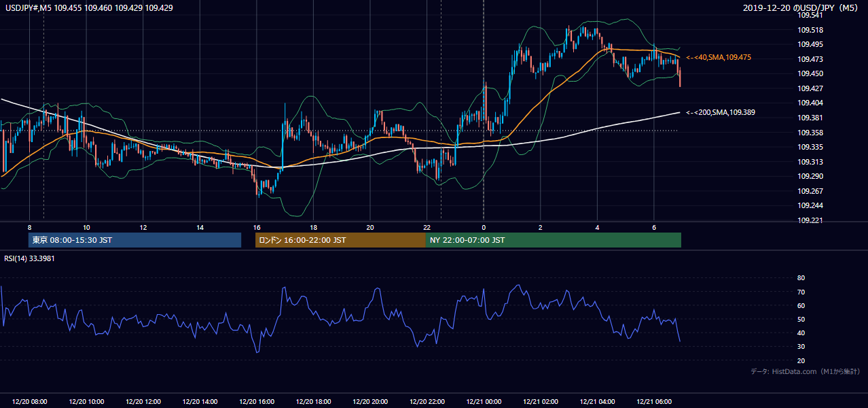This screenshot has height=408, width=868.
Task: Click price axis value 109.358
Action: pyautogui.click(x=810, y=133)
